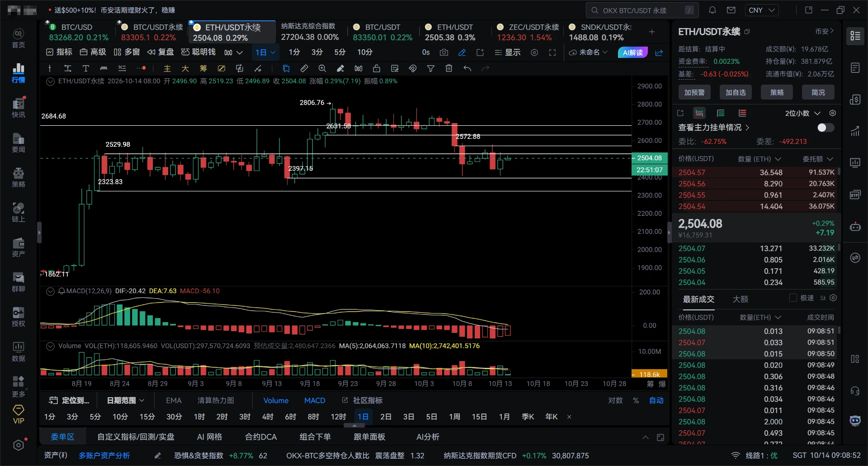The height and width of the screenshot is (466, 868).
Task: Select the text drawing tool
Action: [85, 68]
